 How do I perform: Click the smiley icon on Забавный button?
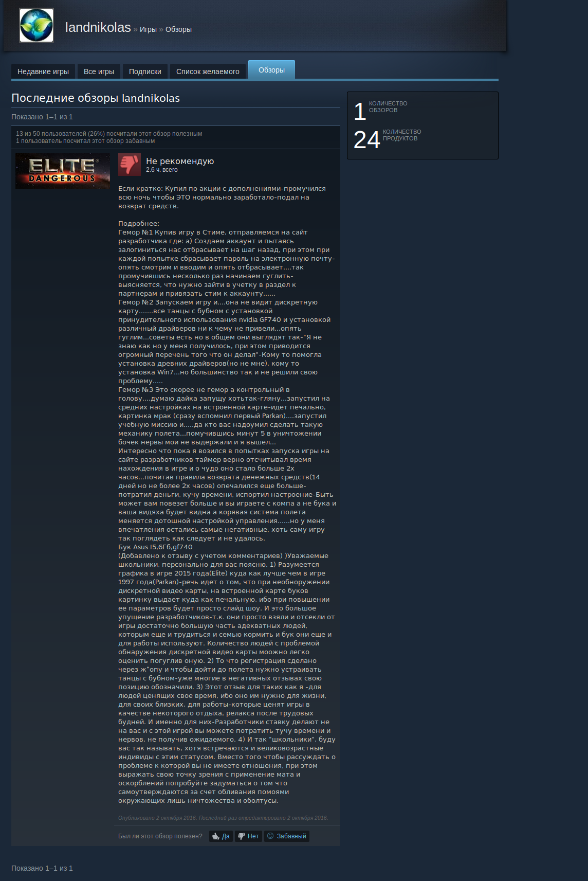[x=270, y=836]
